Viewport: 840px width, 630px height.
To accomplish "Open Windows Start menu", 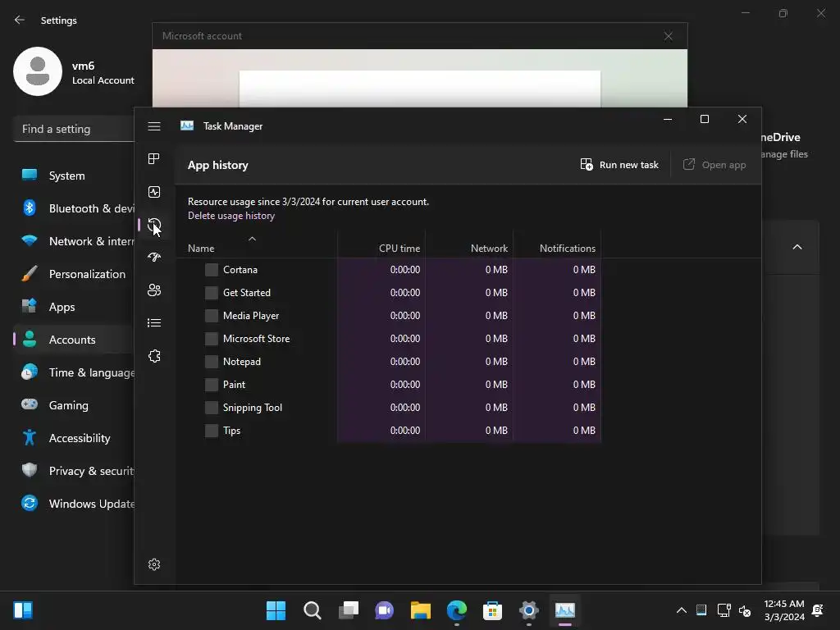I will coord(276,610).
